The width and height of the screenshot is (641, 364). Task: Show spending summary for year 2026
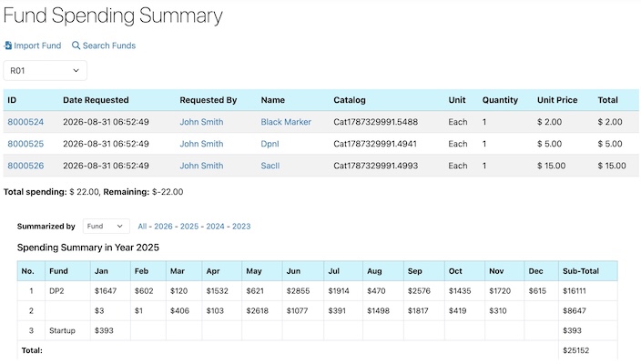pos(163,227)
